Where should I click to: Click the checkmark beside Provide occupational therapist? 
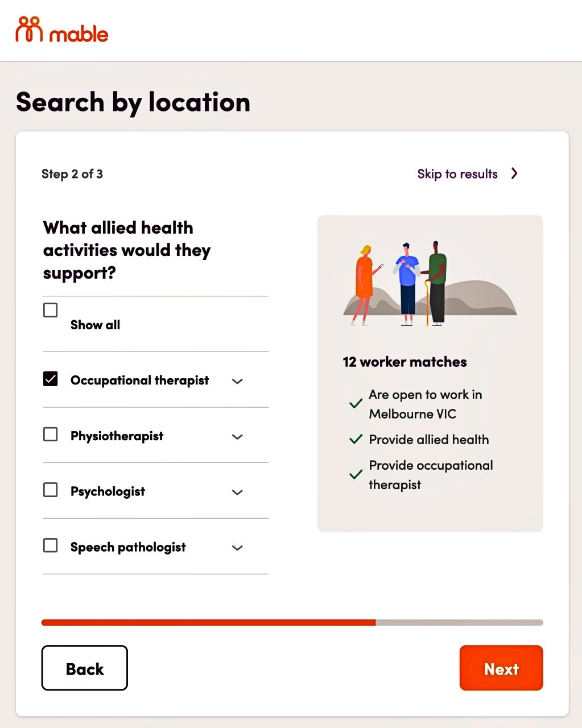coord(356,474)
